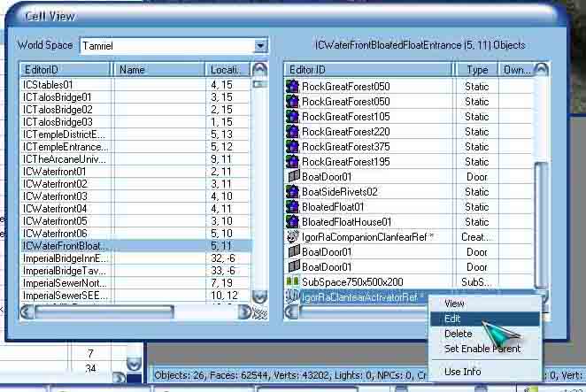This screenshot has width=586, height=392.
Task: Select the SubSpace750x500x200 object name
Action: (x=352, y=281)
